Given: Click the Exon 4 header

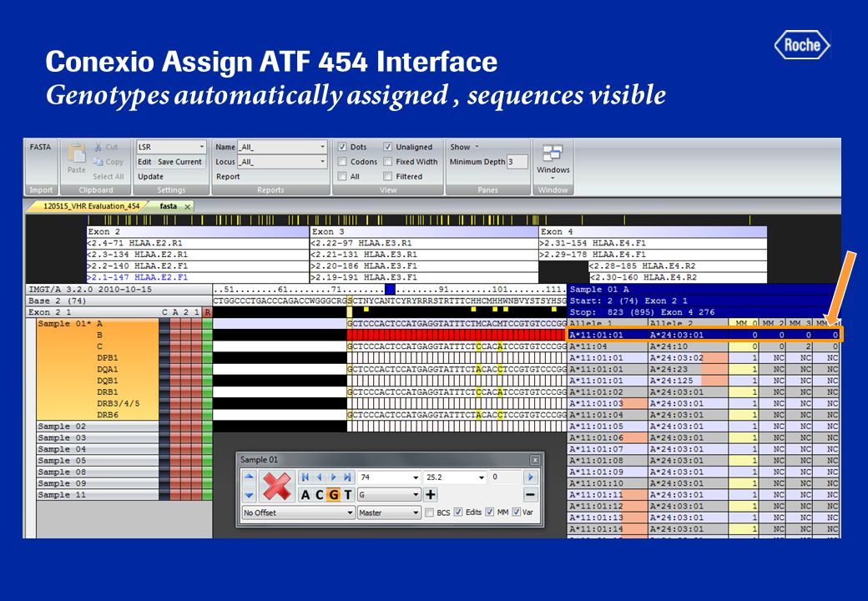Looking at the screenshot, I should coord(653,231).
